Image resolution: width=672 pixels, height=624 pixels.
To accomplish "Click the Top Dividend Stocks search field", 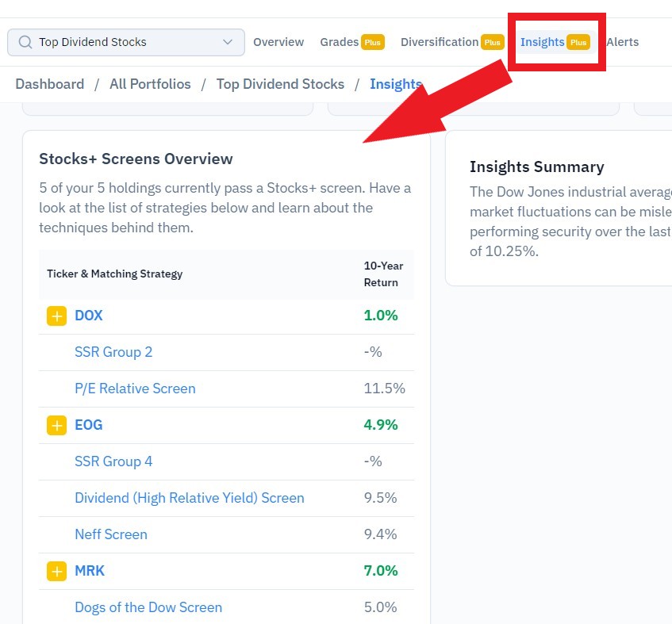I will point(126,42).
